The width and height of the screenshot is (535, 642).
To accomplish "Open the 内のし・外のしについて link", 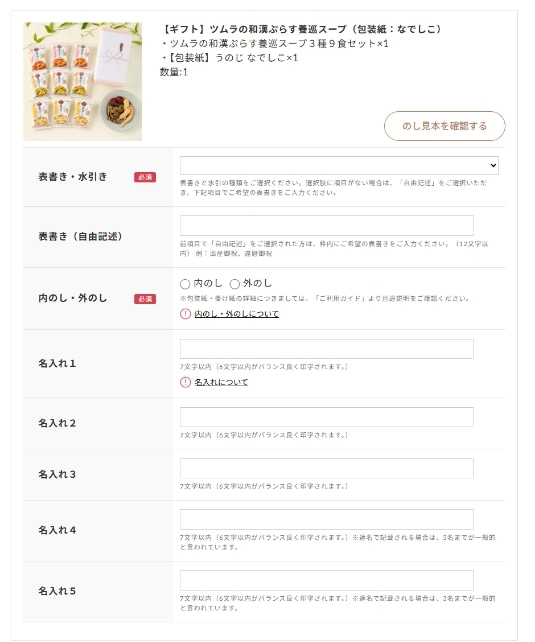I will pyautogui.click(x=237, y=314).
